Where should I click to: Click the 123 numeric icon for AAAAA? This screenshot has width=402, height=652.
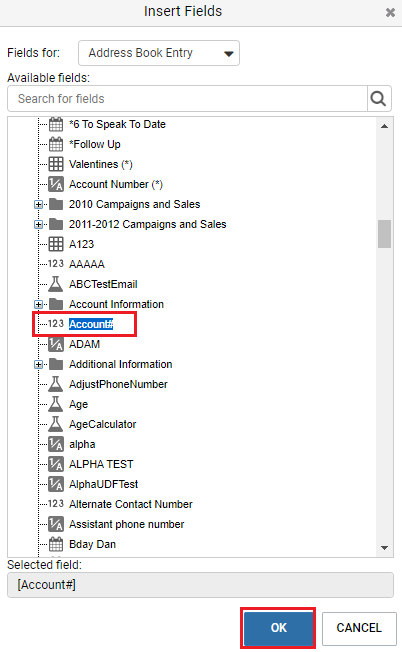(x=56, y=264)
